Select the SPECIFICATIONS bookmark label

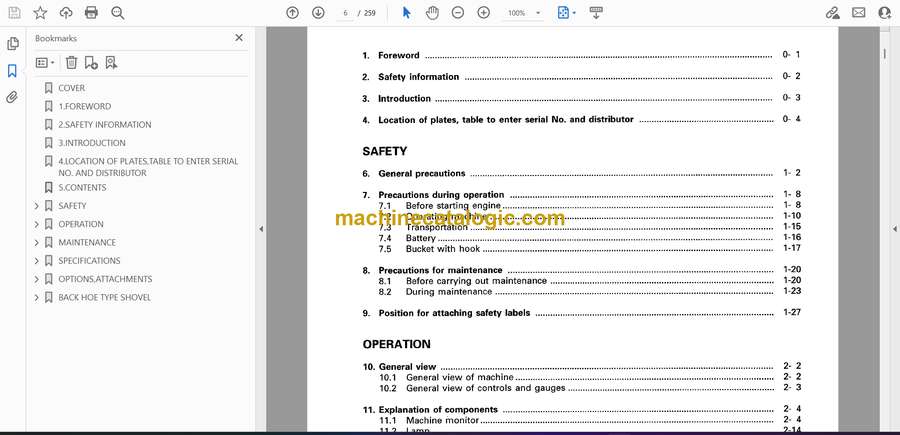[x=90, y=261]
